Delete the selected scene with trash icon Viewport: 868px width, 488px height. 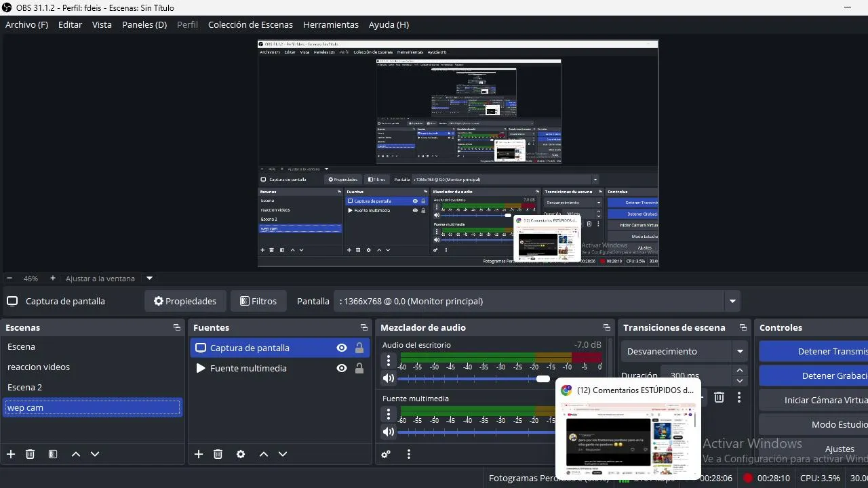click(30, 454)
